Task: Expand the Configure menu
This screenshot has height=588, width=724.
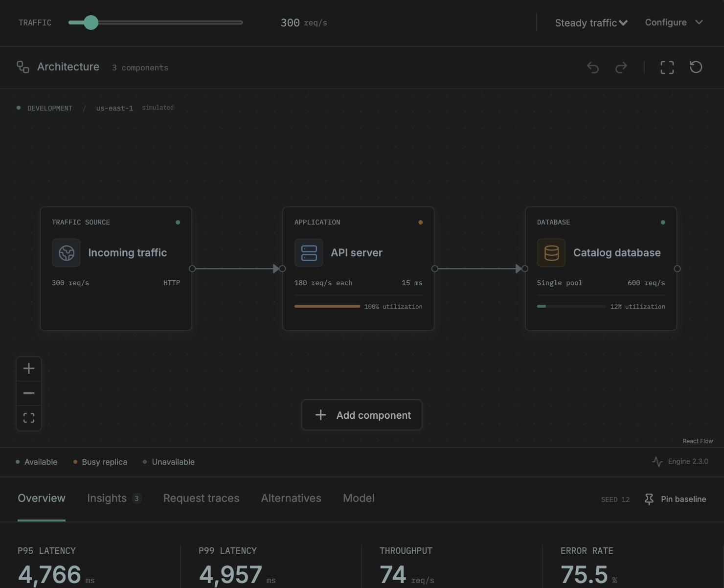Action: 674,23
